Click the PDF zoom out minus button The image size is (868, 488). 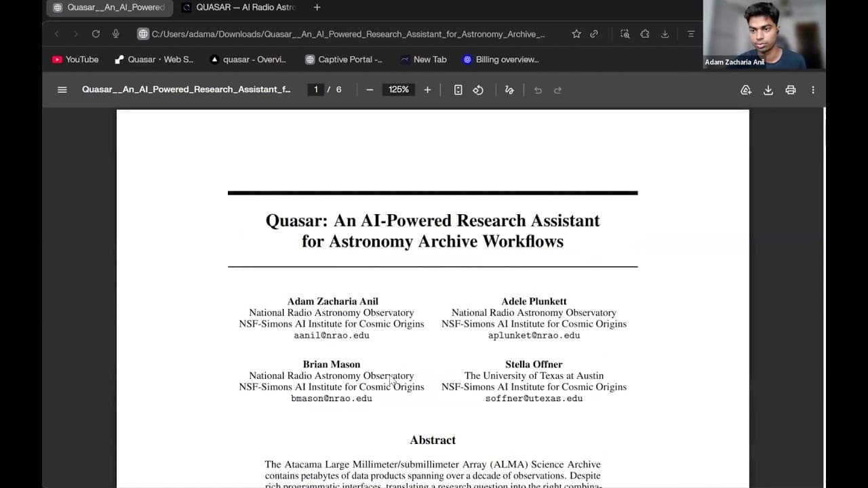pos(370,89)
